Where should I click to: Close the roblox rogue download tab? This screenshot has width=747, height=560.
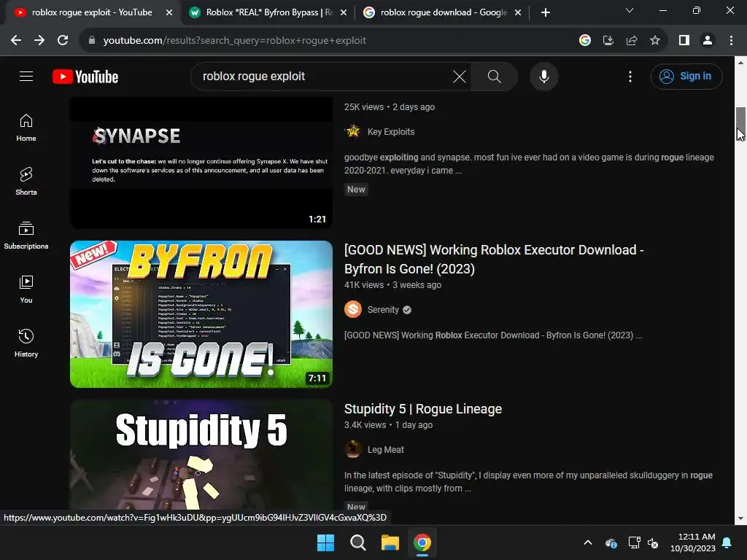click(518, 13)
